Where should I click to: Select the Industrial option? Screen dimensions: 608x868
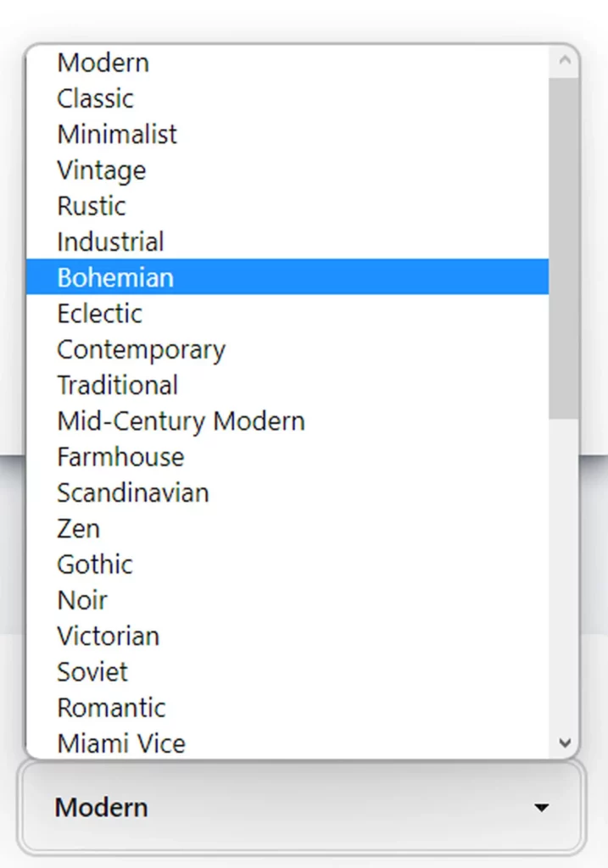tap(110, 242)
